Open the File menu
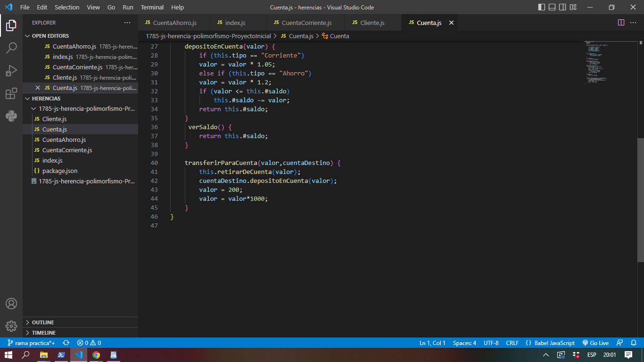644x362 pixels. point(25,7)
